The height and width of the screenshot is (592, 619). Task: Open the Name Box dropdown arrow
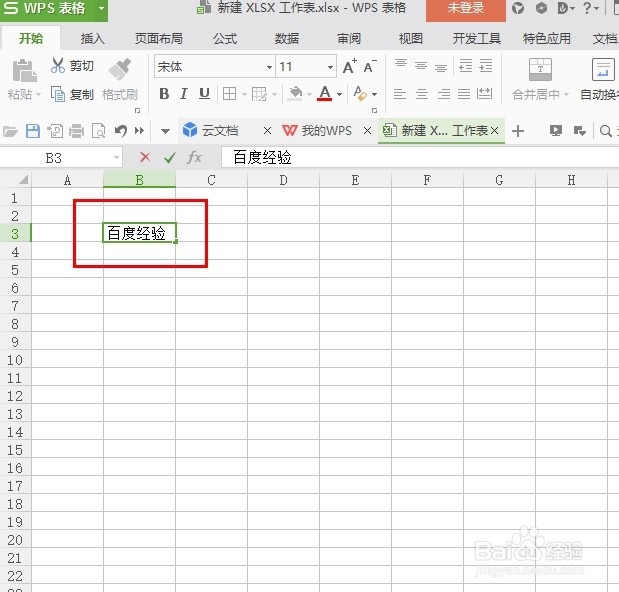coord(116,157)
